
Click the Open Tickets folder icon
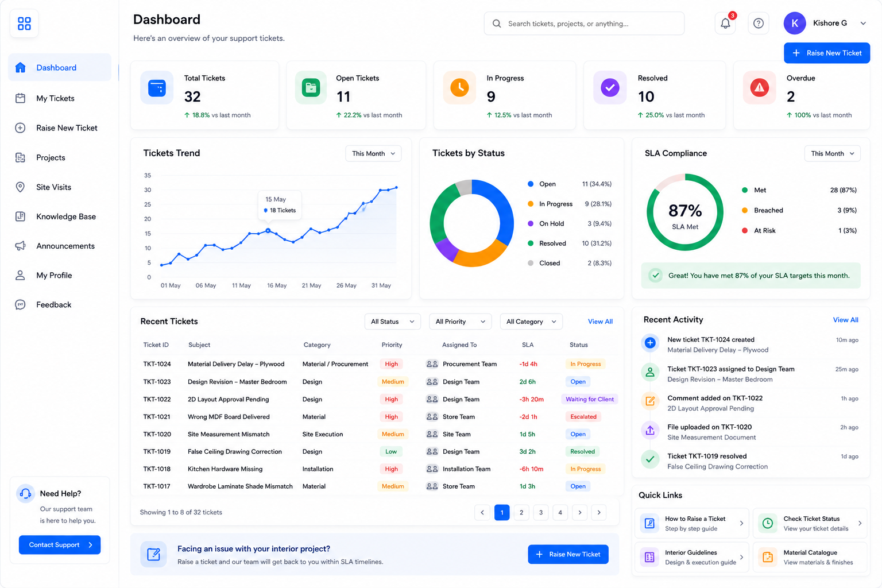point(311,88)
